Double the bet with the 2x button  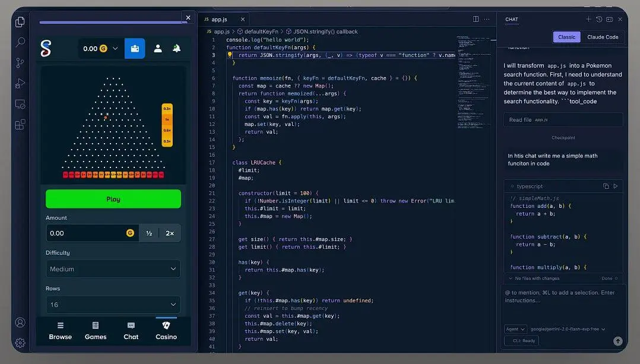pos(170,233)
